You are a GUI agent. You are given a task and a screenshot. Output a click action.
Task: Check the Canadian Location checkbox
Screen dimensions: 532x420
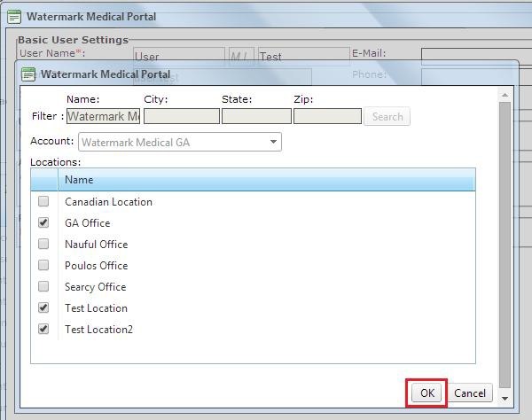pos(43,201)
